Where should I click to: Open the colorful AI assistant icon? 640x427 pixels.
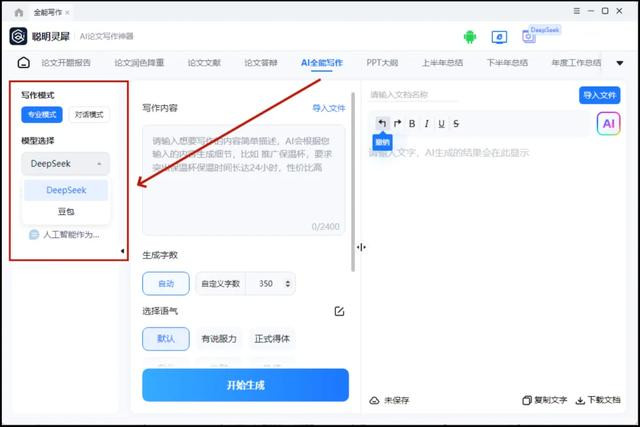[608, 123]
